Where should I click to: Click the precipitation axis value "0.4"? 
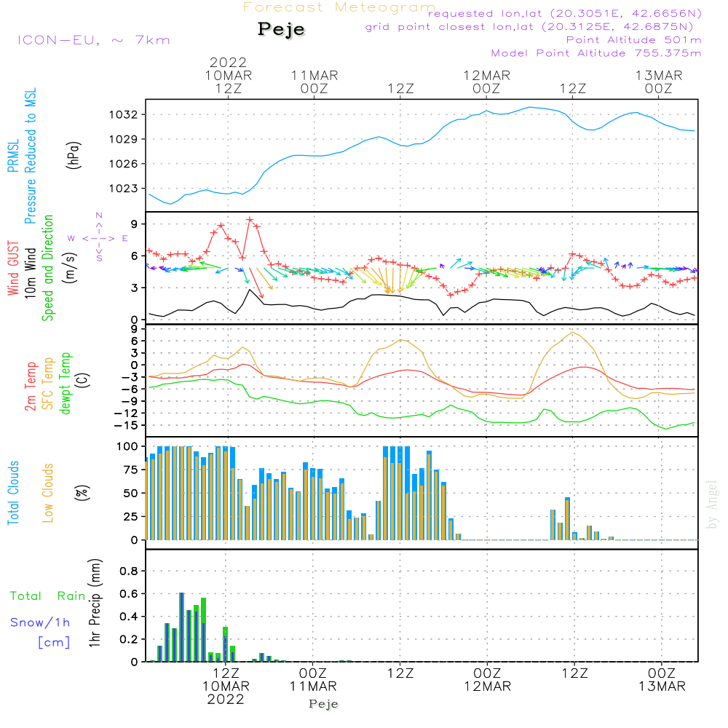click(x=129, y=617)
